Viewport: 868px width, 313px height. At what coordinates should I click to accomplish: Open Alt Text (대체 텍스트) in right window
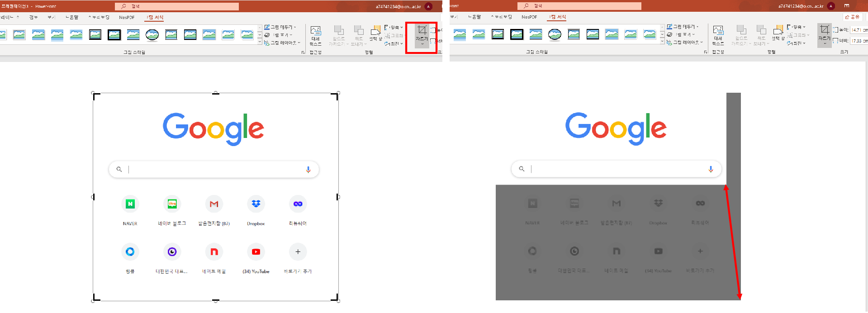(718, 35)
